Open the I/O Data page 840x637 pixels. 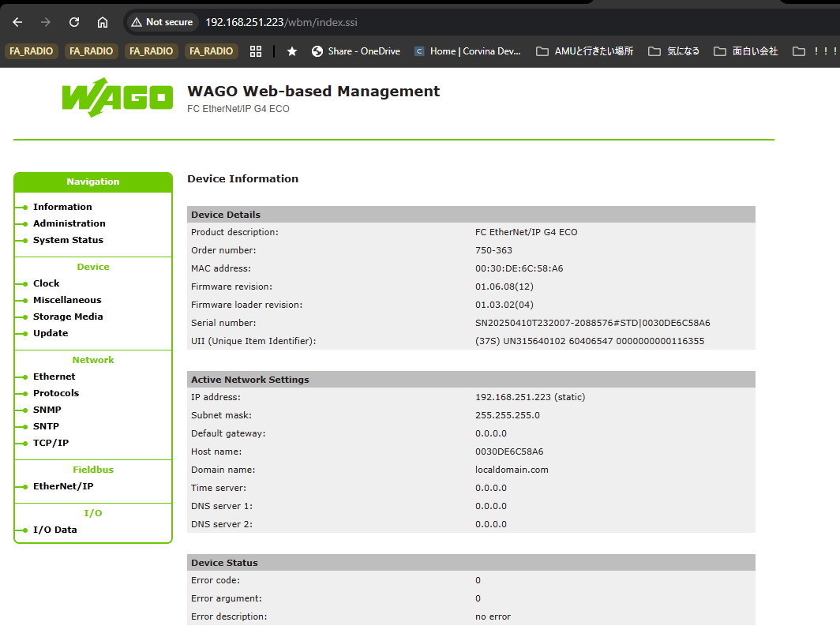[x=54, y=530]
